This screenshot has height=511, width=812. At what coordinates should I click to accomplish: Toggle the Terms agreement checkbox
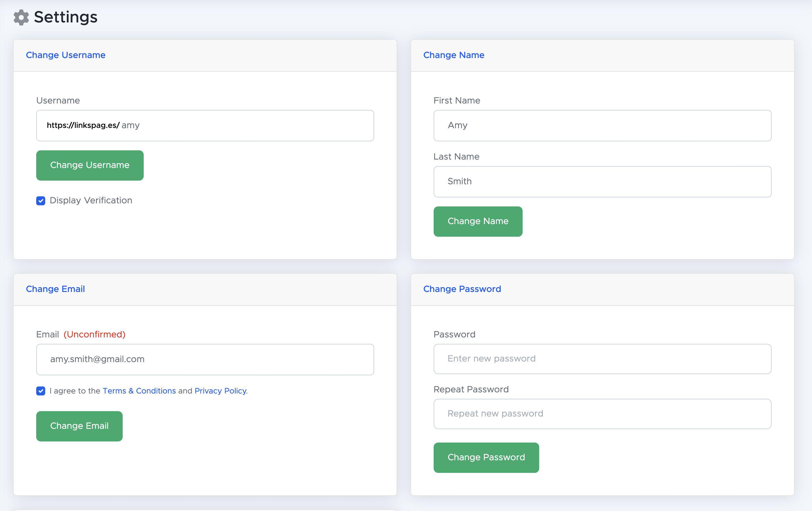[41, 391]
